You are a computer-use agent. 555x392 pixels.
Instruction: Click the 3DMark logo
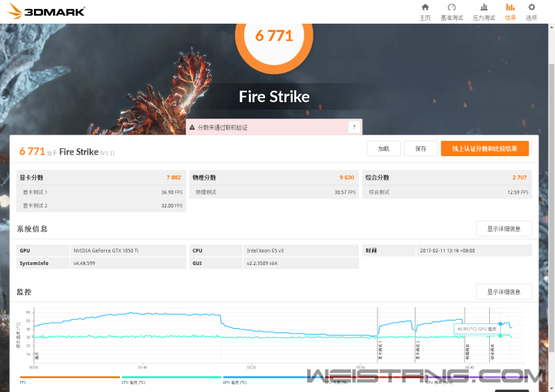46,11
